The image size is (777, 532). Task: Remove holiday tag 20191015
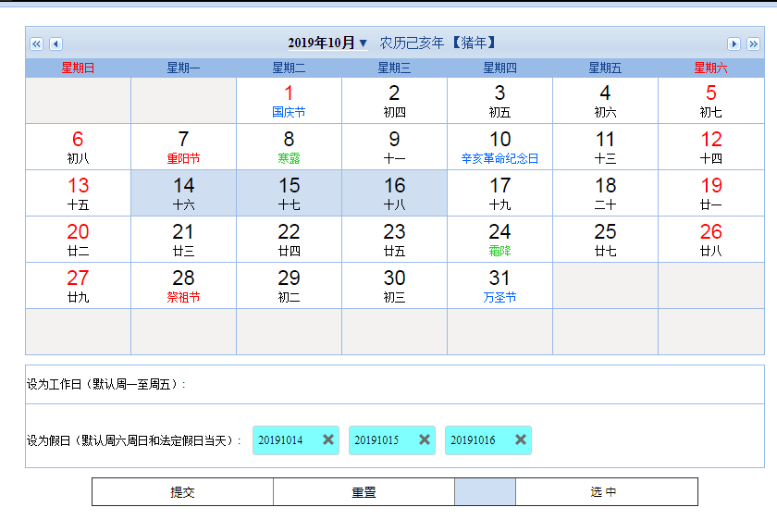(x=425, y=440)
